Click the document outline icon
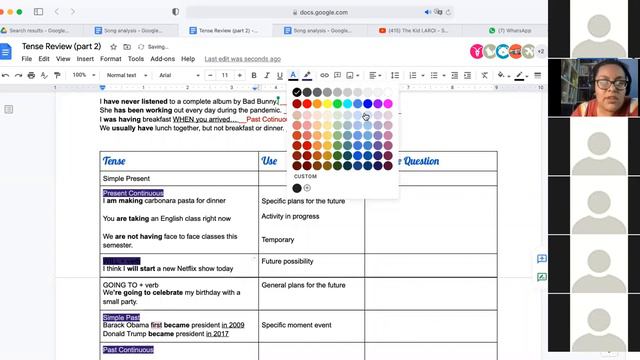 [9, 109]
